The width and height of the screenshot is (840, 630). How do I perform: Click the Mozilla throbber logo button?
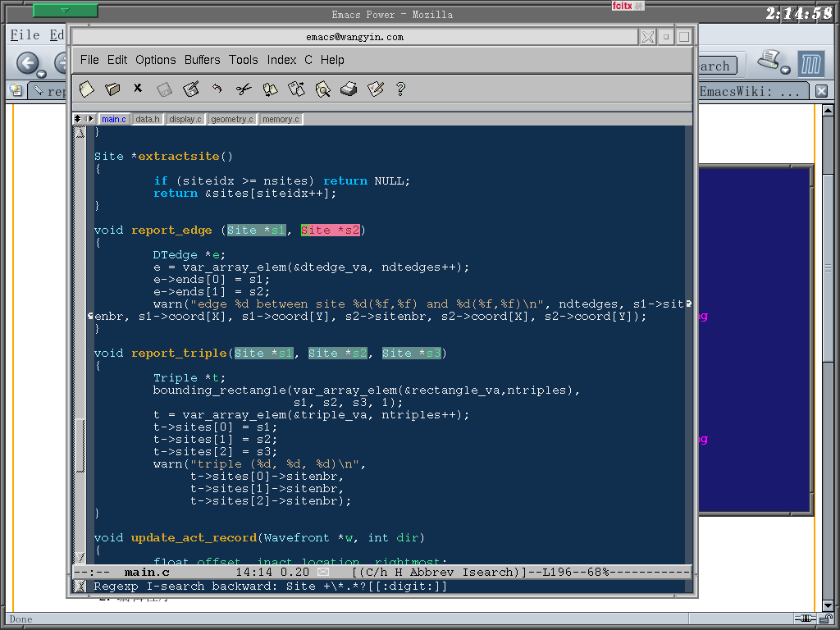pyautogui.click(x=812, y=64)
